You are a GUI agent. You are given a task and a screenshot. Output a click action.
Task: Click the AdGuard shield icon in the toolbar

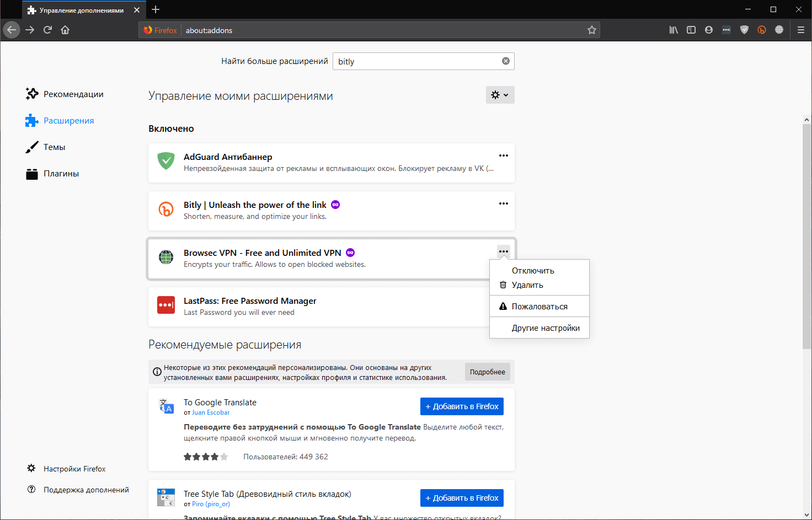(744, 30)
